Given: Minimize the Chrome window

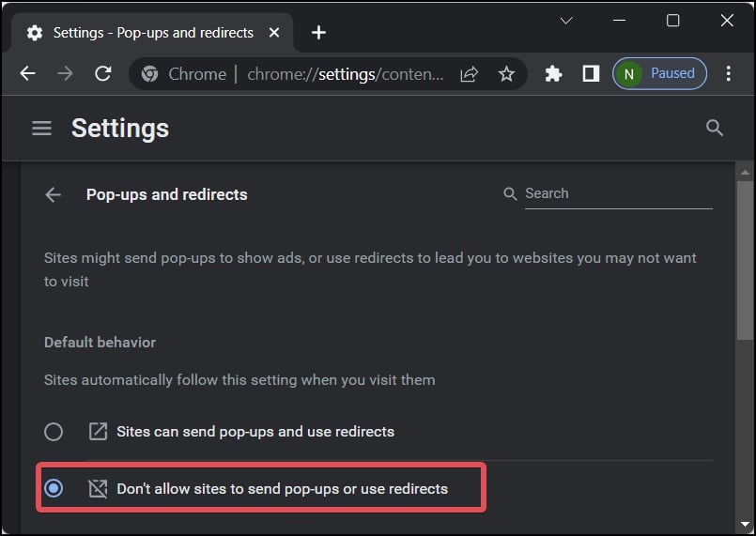Looking at the screenshot, I should pos(620,21).
